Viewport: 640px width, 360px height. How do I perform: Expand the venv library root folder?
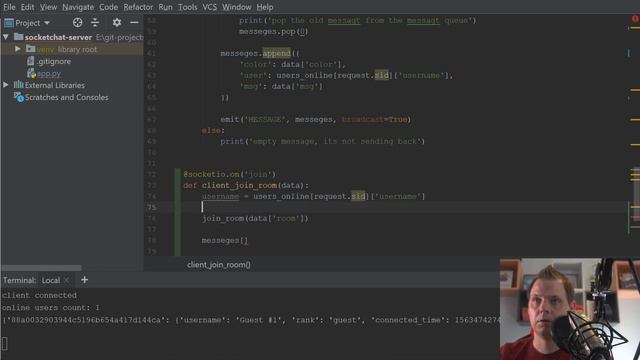pyautogui.click(x=18, y=49)
